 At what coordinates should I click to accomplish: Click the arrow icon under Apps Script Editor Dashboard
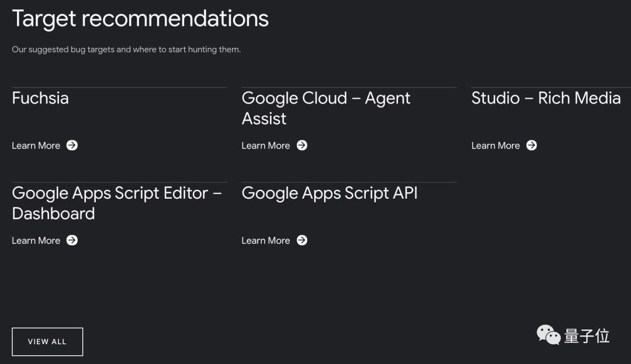coord(72,240)
